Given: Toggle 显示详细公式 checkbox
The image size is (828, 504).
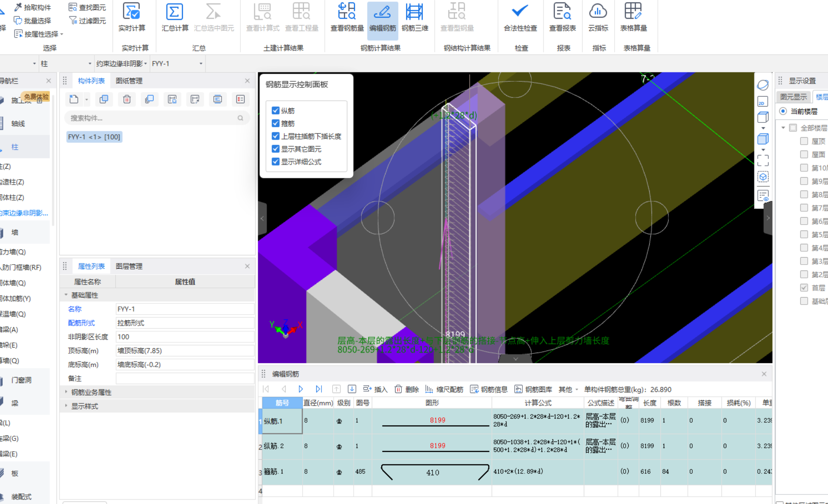Looking at the screenshot, I should [276, 162].
